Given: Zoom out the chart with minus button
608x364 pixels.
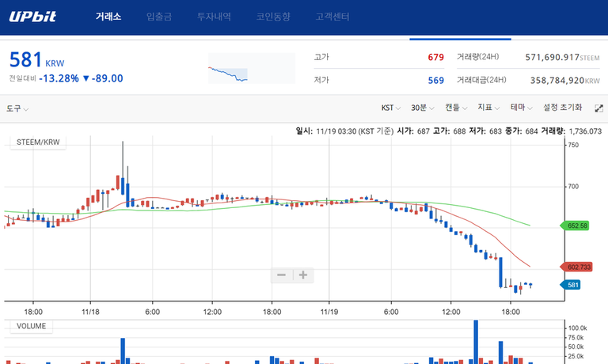Looking at the screenshot, I should [281, 275].
